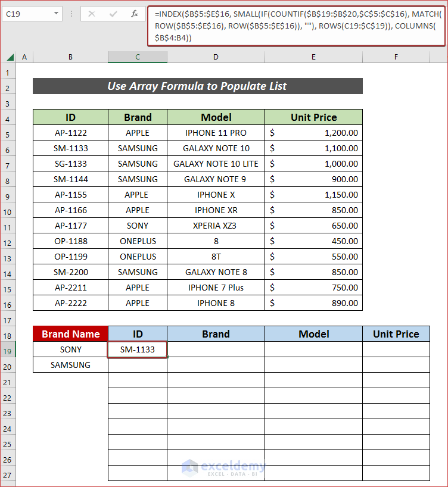Click GALAXY NOTE 10 LITE cell

(x=216, y=164)
